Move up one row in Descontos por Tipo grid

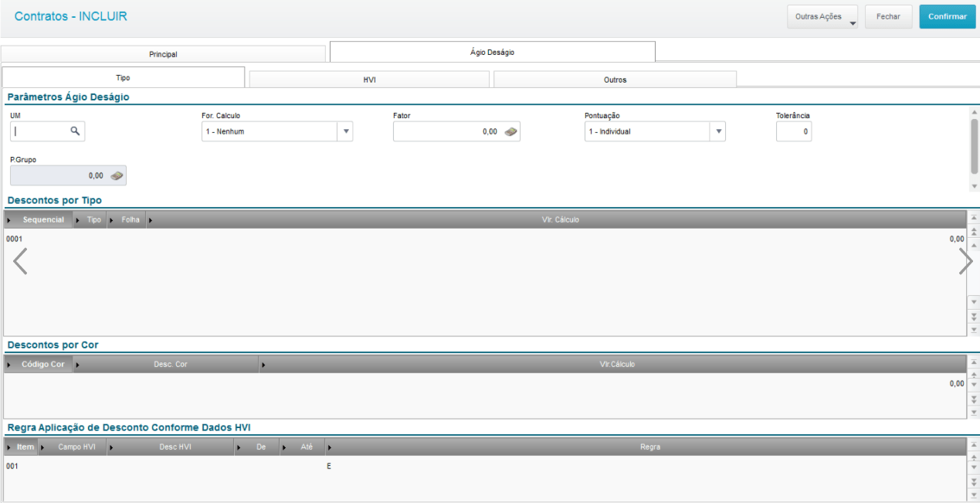(x=974, y=245)
